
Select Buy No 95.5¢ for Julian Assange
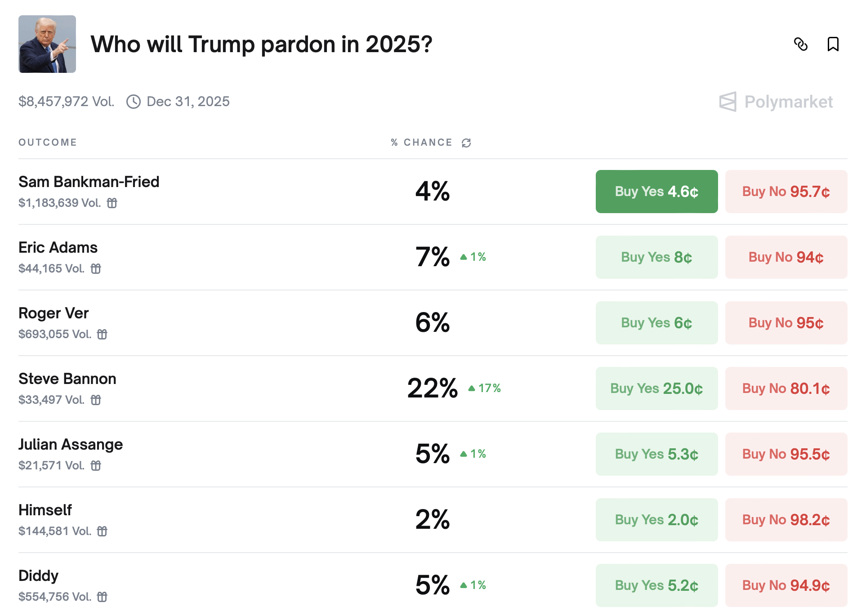(x=786, y=454)
